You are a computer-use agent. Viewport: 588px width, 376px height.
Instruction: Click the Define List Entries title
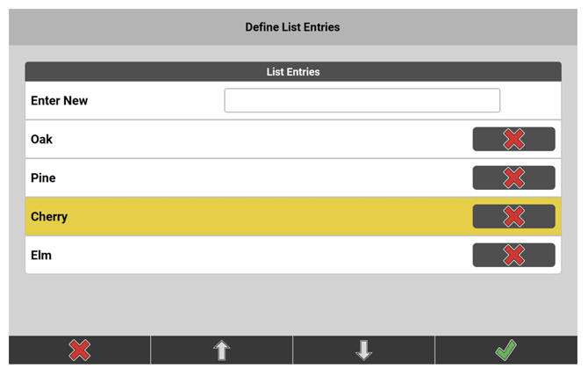click(x=292, y=27)
